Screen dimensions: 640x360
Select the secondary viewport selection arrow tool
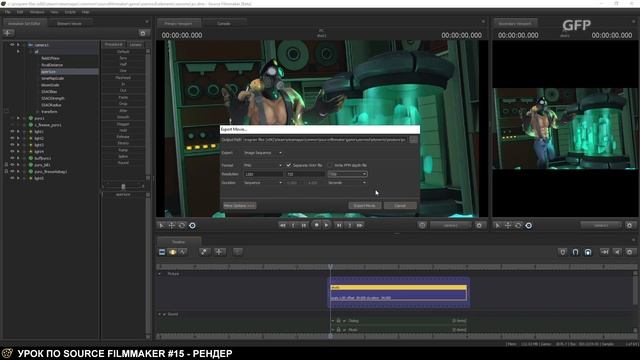click(498, 225)
